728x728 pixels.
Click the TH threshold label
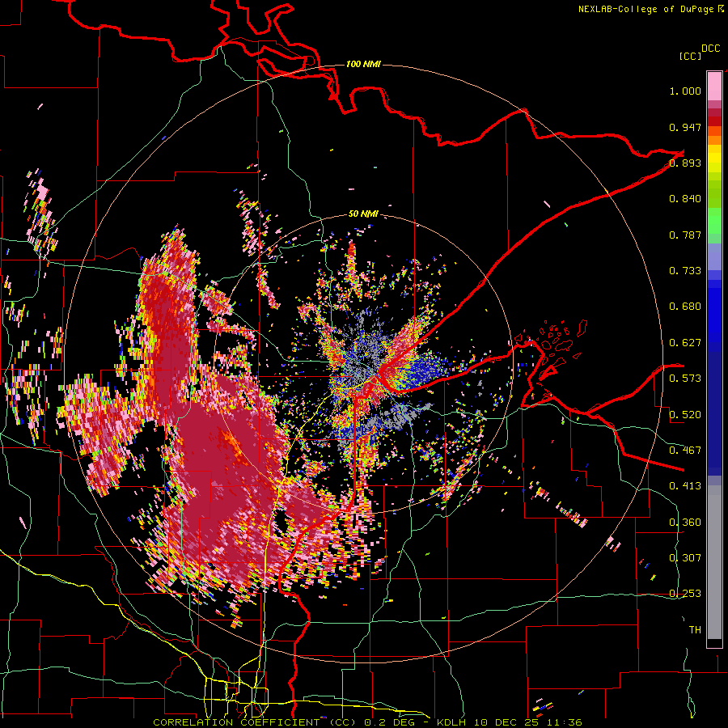pos(695,630)
